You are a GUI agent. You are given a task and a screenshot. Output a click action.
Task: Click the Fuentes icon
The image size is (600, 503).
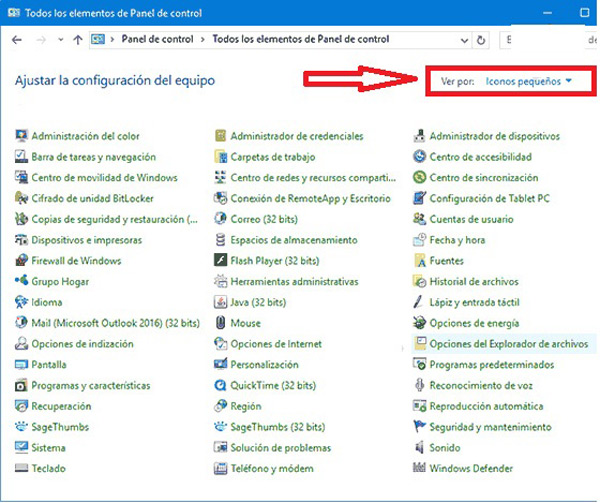[419, 260]
